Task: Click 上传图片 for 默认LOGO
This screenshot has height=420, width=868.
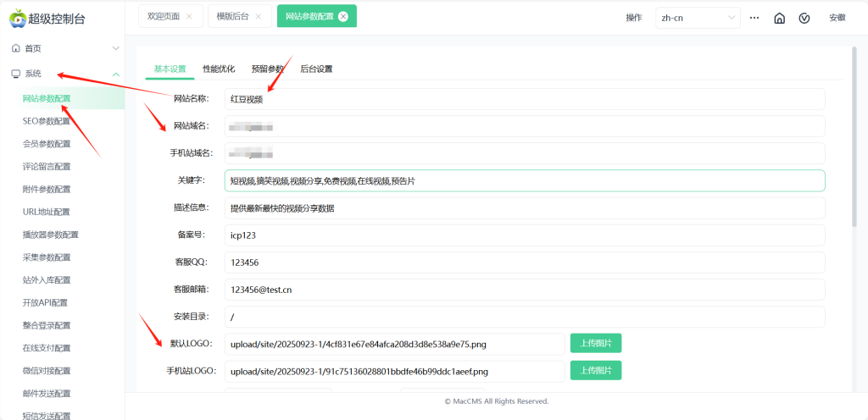Action: [596, 343]
